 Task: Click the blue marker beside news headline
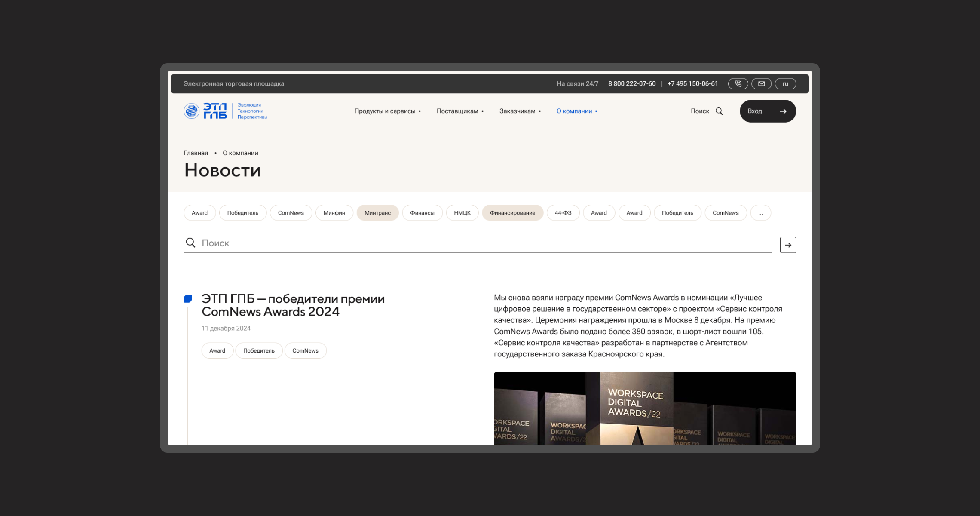(x=188, y=299)
